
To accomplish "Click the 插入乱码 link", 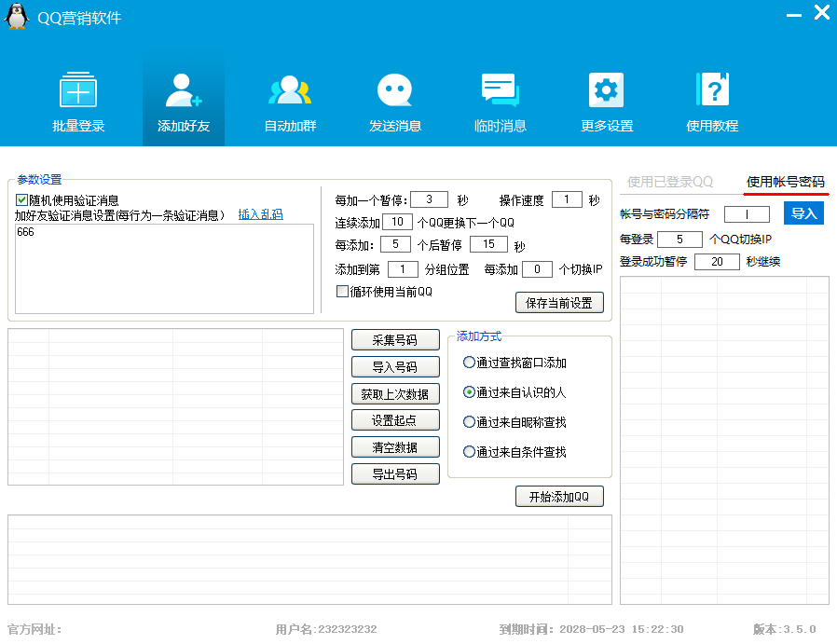I will pos(260,214).
